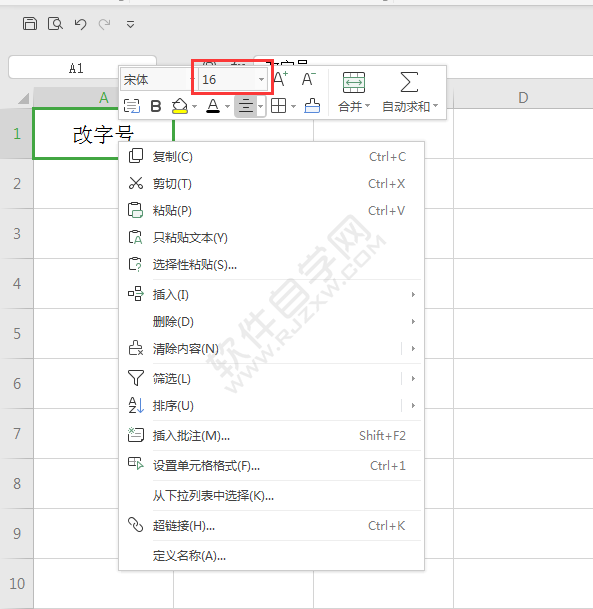Expand the 筛选 submenu arrow
Viewport: 593px width, 609px height.
[413, 378]
